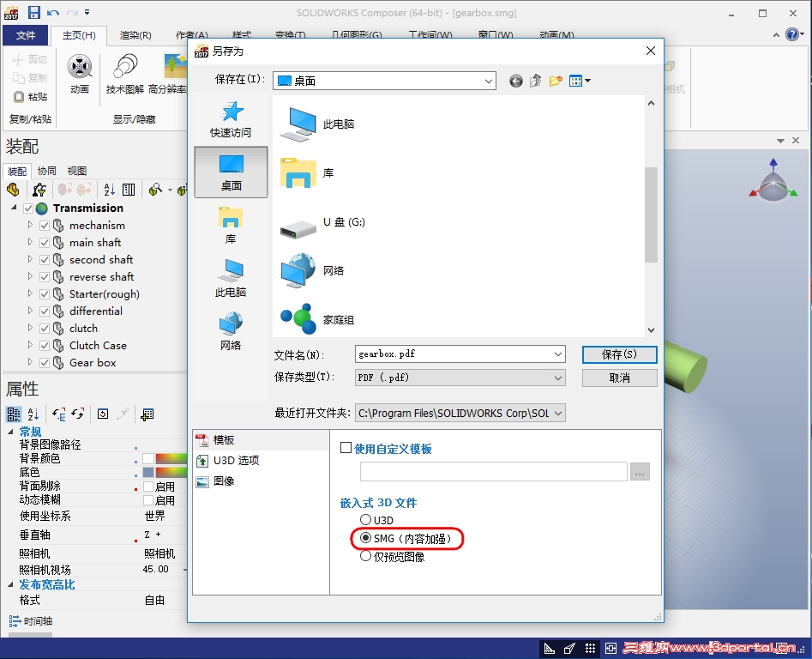Click the Paste (粘贴) ribbon item
Screen dimensions: 812x659
(31, 97)
